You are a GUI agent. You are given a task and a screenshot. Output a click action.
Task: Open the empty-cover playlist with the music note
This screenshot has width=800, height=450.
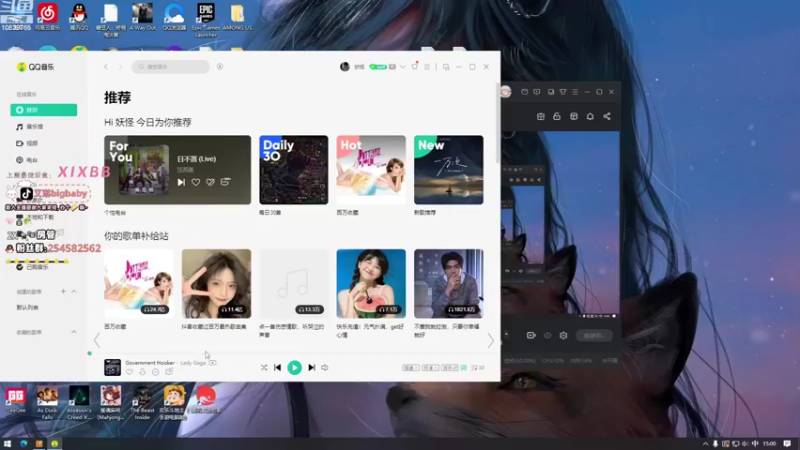pos(293,284)
